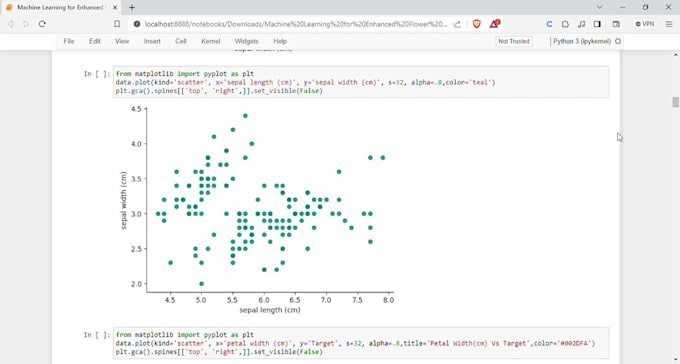680x364 pixels.
Task: Go forward to the next page
Action: (26, 24)
